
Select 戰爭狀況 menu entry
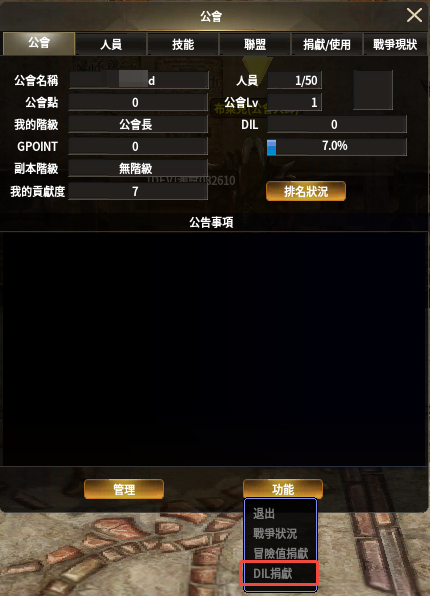275,533
